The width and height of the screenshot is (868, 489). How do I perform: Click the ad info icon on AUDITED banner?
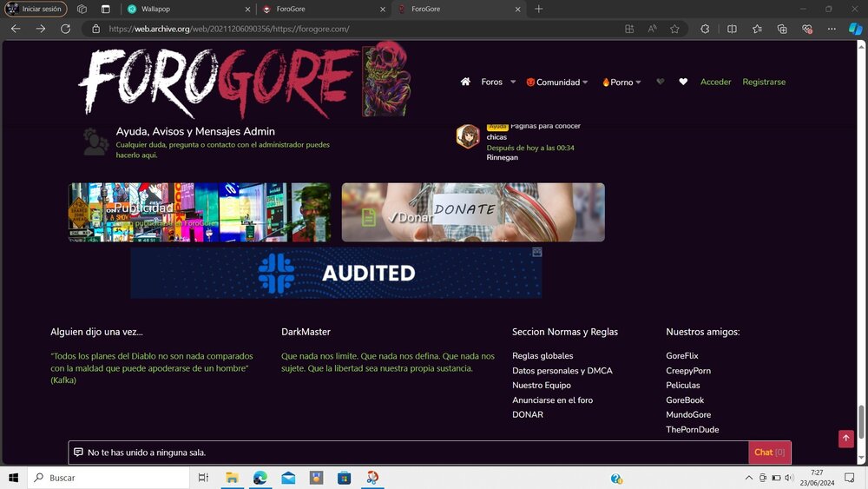tap(537, 252)
